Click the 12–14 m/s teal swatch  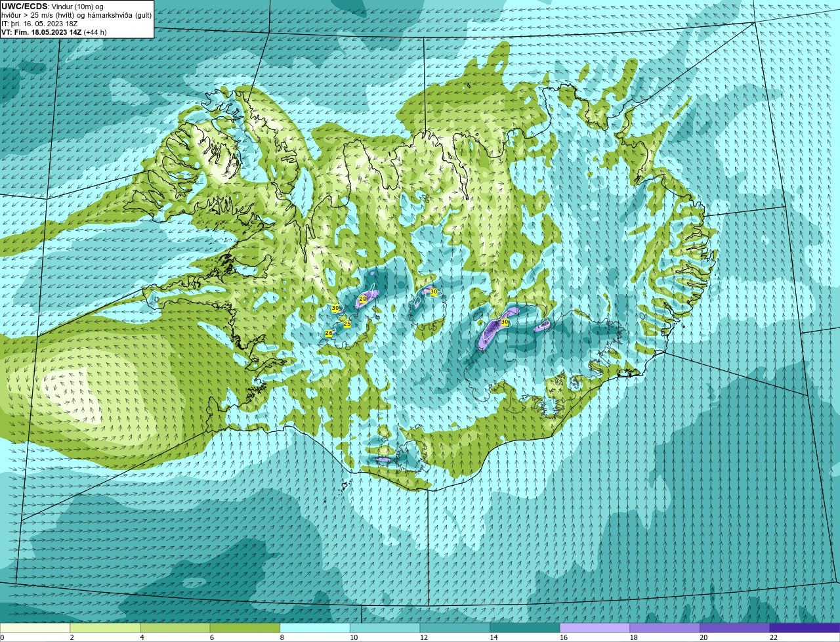[455, 628]
